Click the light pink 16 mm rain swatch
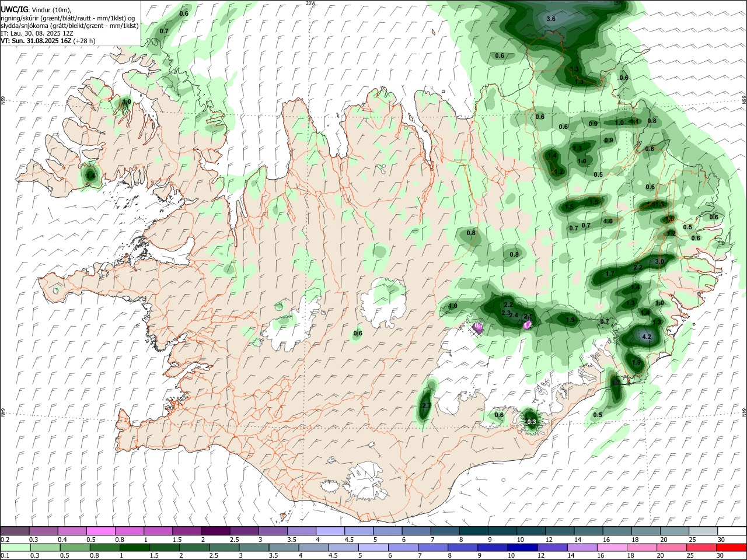The height and width of the screenshot is (560, 747). pyautogui.click(x=611, y=548)
